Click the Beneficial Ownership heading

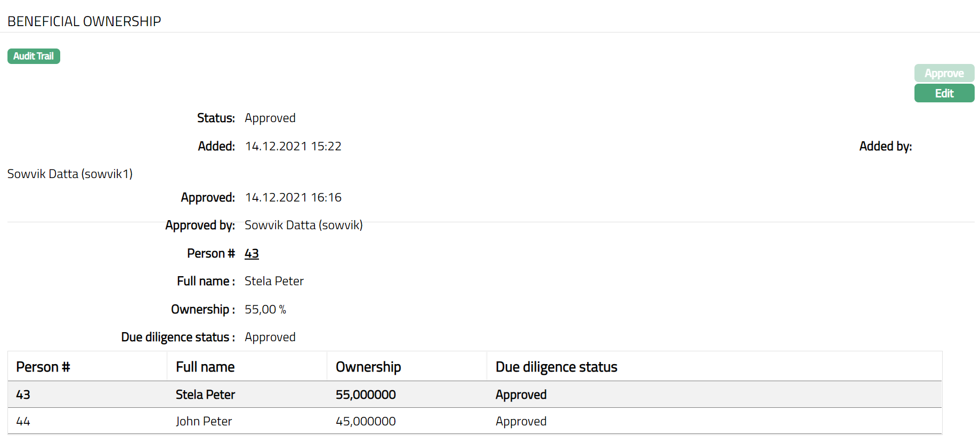click(x=84, y=21)
